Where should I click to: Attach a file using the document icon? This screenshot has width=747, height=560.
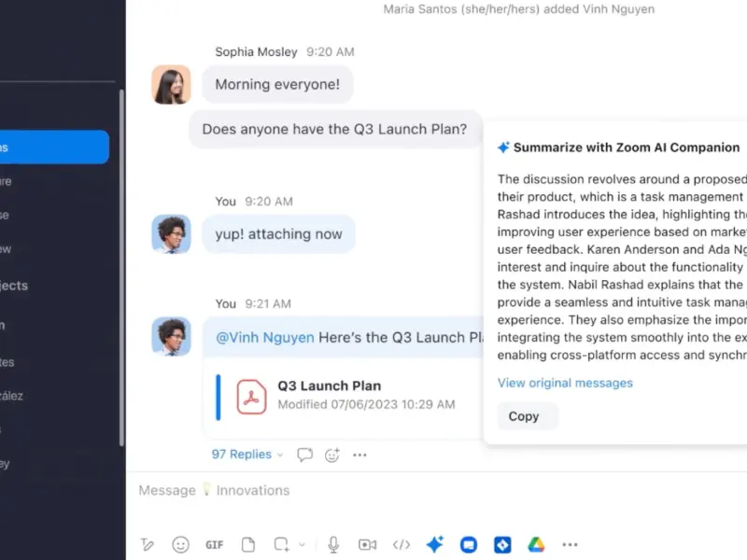248,544
